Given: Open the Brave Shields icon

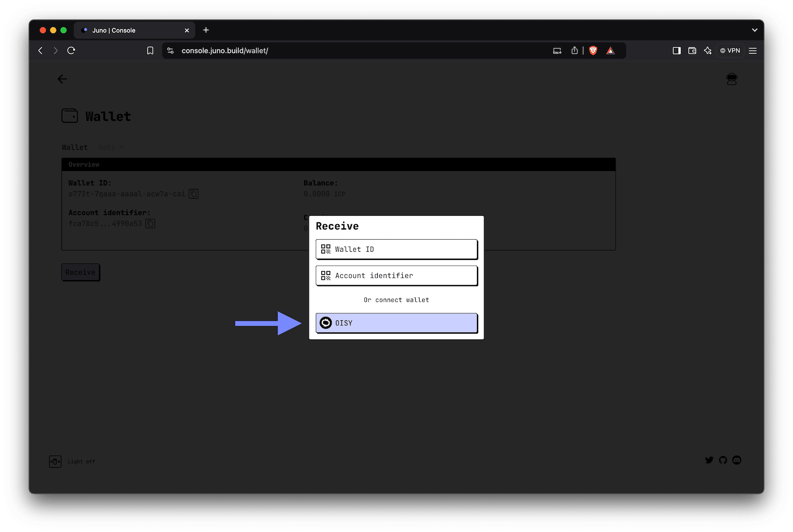Looking at the screenshot, I should pyautogui.click(x=593, y=50).
